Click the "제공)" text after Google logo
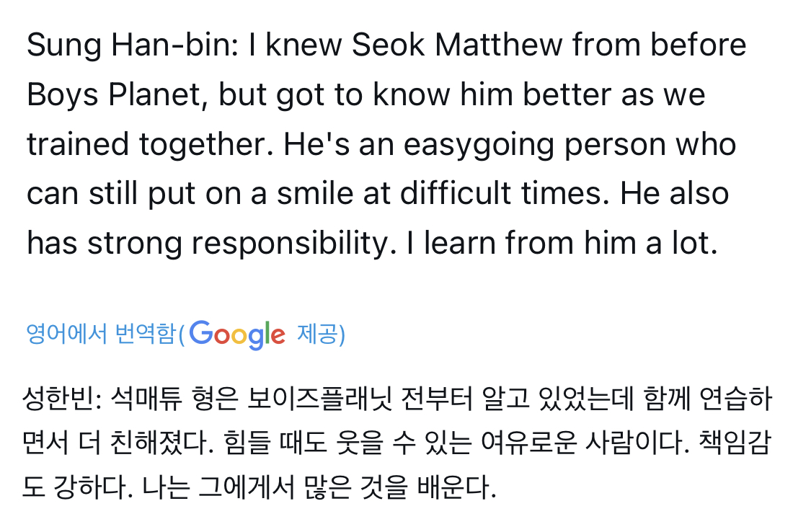811x532 pixels. click(x=321, y=334)
